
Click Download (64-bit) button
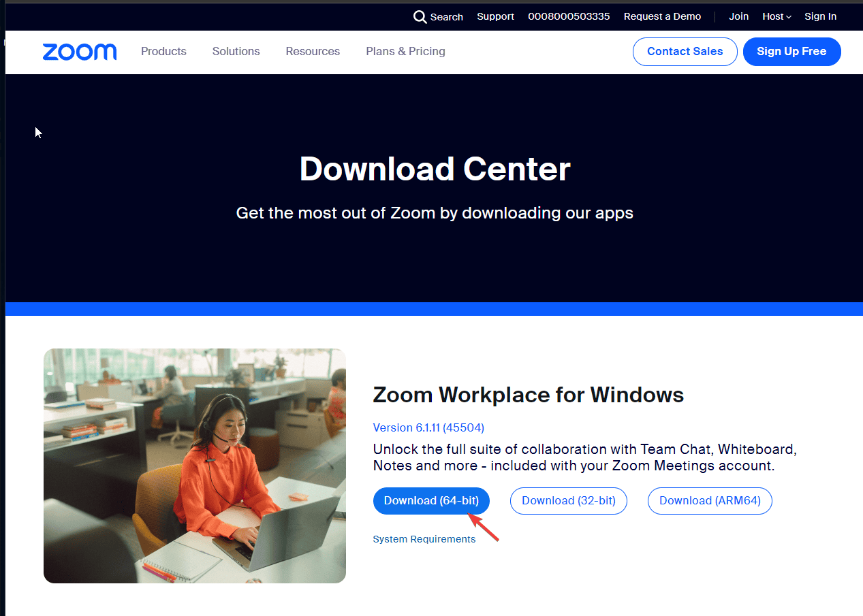point(431,500)
